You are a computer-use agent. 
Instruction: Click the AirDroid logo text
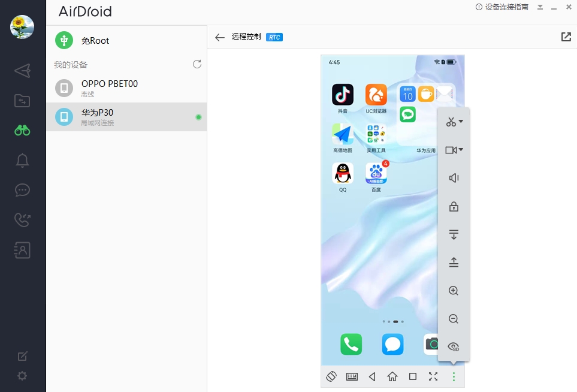pos(85,11)
